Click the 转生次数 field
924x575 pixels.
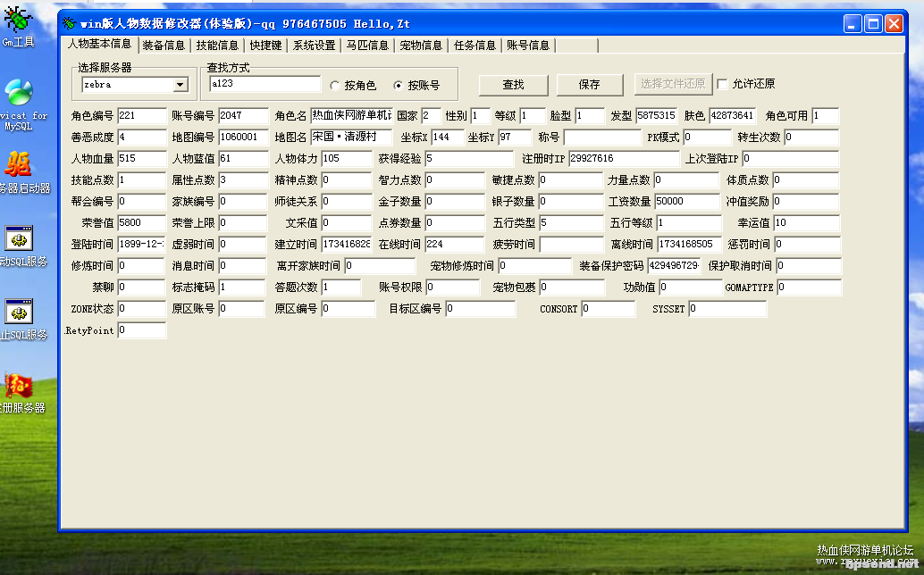pyautogui.click(x=812, y=137)
